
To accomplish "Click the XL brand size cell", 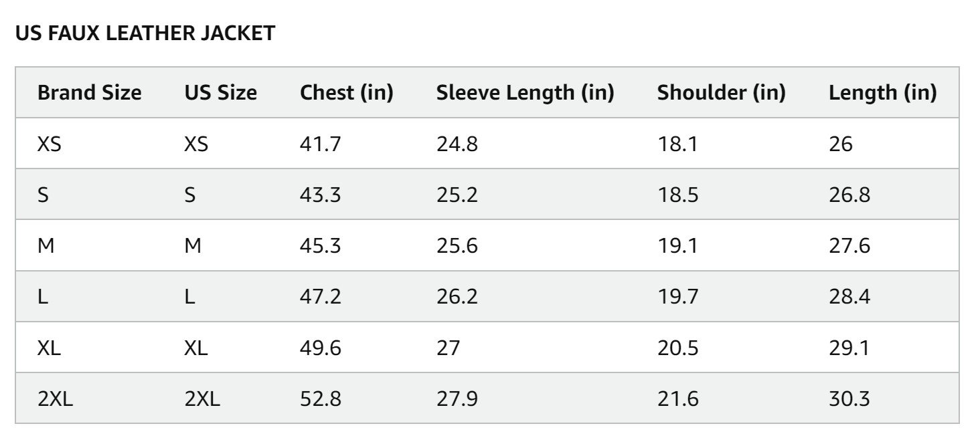I will pos(49,348).
